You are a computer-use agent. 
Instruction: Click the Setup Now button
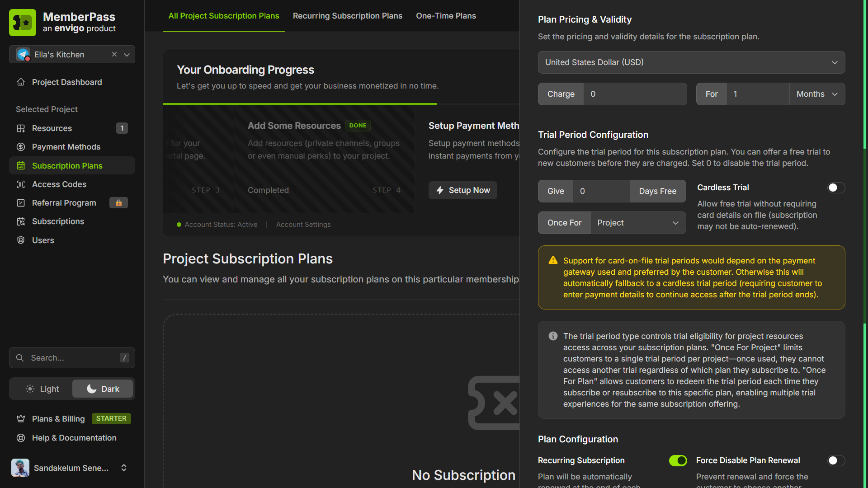462,190
